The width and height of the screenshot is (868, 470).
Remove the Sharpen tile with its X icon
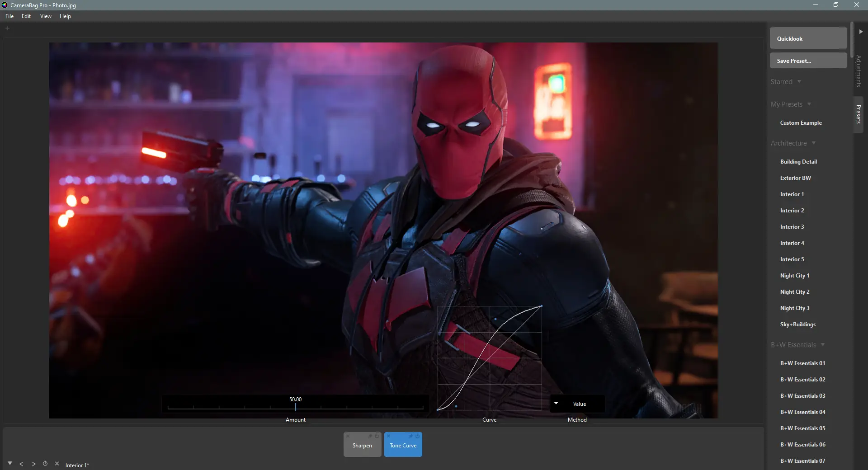pyautogui.click(x=348, y=437)
